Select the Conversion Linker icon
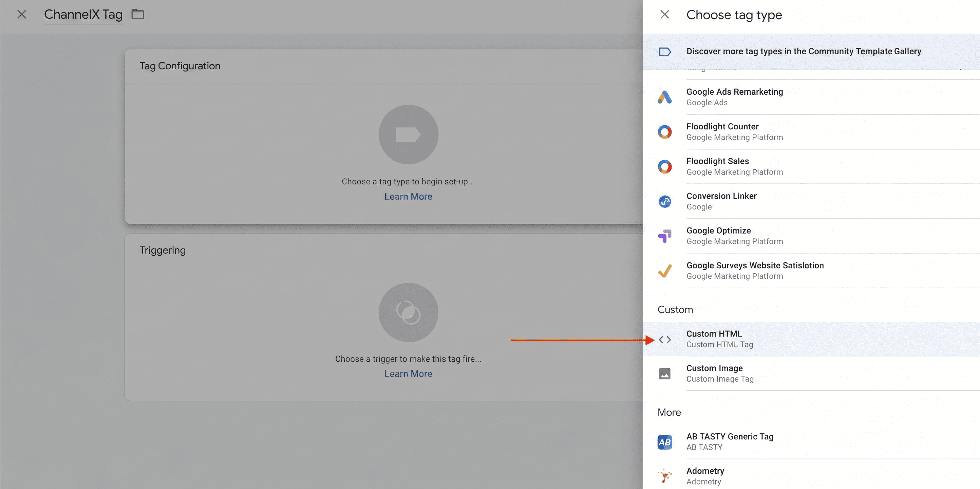Screen dimensions: 980x489 pos(665,201)
